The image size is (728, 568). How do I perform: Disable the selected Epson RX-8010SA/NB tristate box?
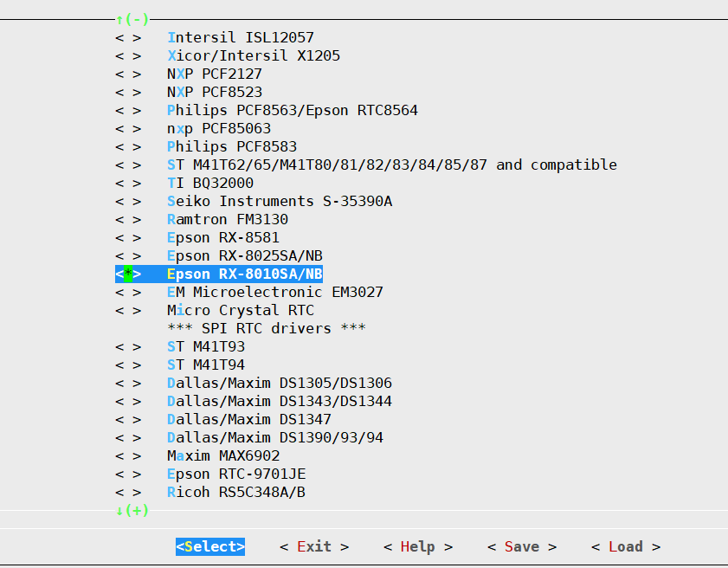click(x=128, y=274)
